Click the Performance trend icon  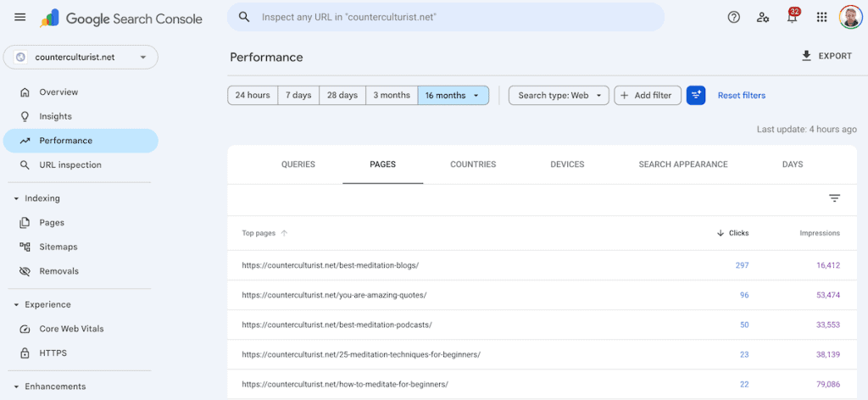pyautogui.click(x=25, y=141)
